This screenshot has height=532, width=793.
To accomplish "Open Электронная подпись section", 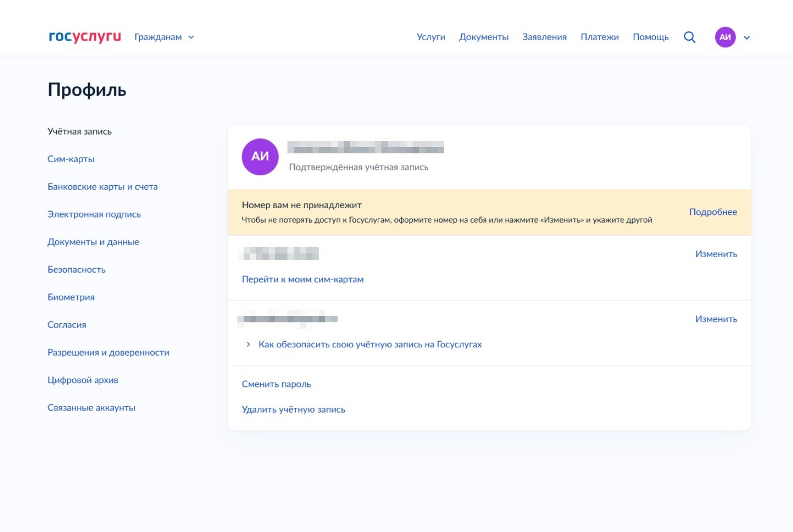I will (x=94, y=214).
